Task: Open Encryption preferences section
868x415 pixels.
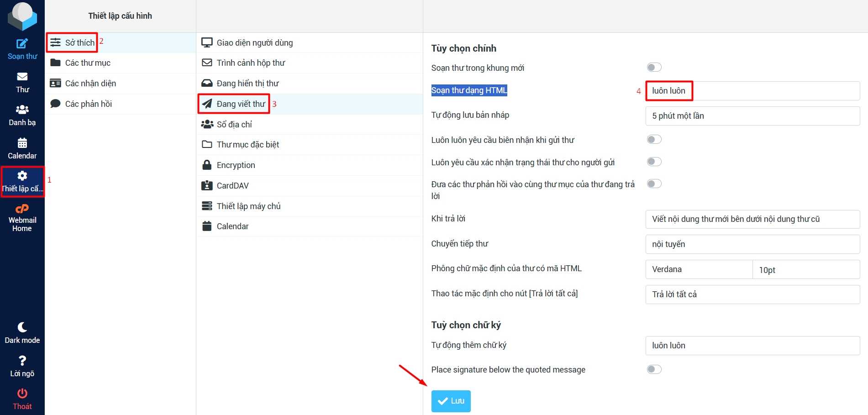Action: (x=236, y=165)
